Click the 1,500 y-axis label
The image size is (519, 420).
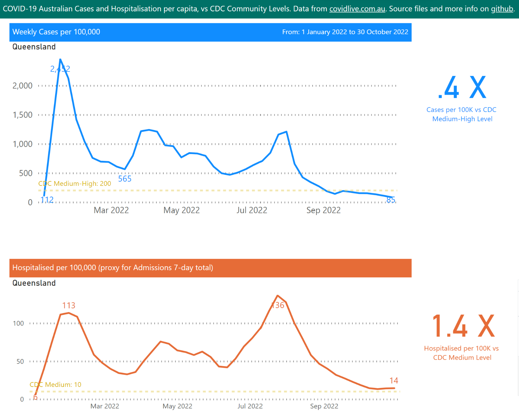coord(23,115)
